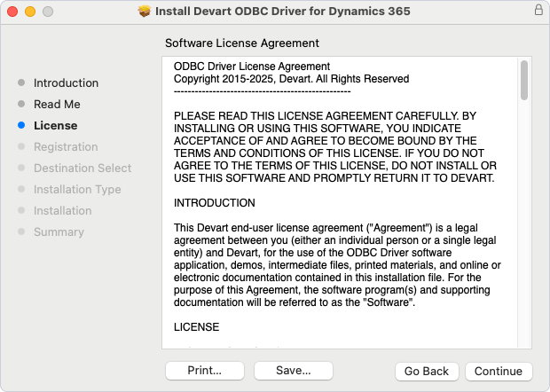Click the window title text
Viewport: 550px width, 392px height.
coord(283,12)
